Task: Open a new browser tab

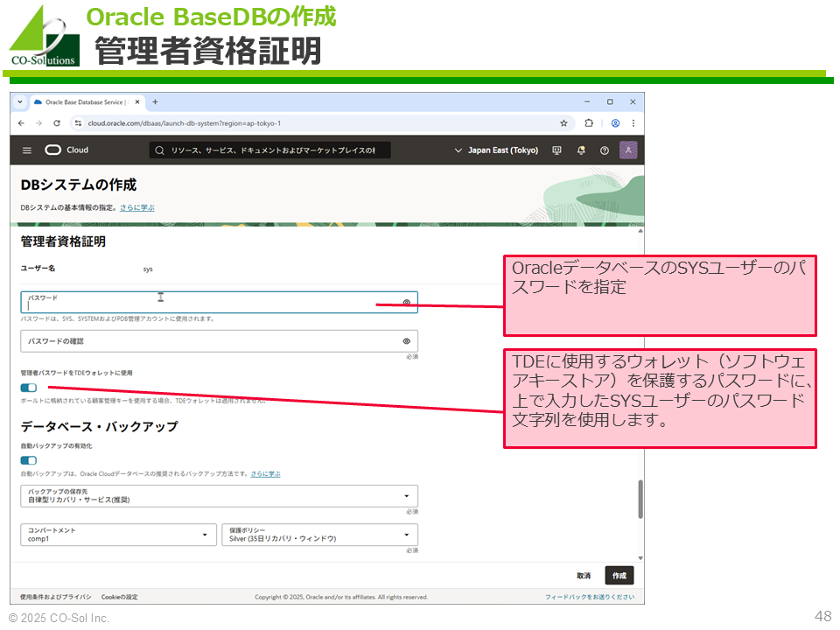Action: pyautogui.click(x=156, y=101)
